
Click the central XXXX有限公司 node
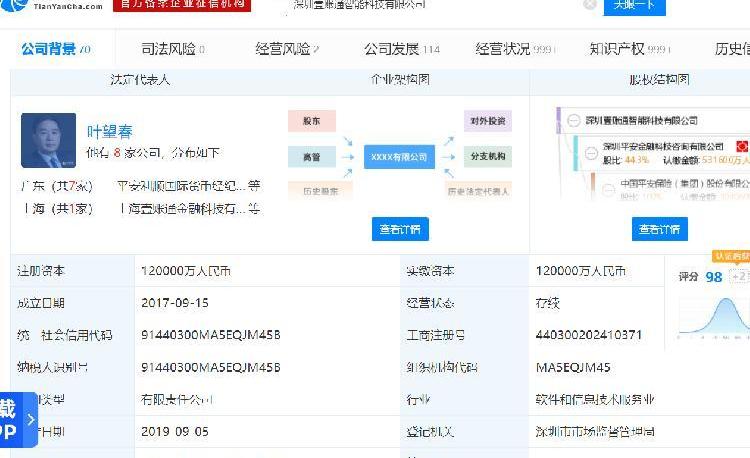(x=399, y=157)
